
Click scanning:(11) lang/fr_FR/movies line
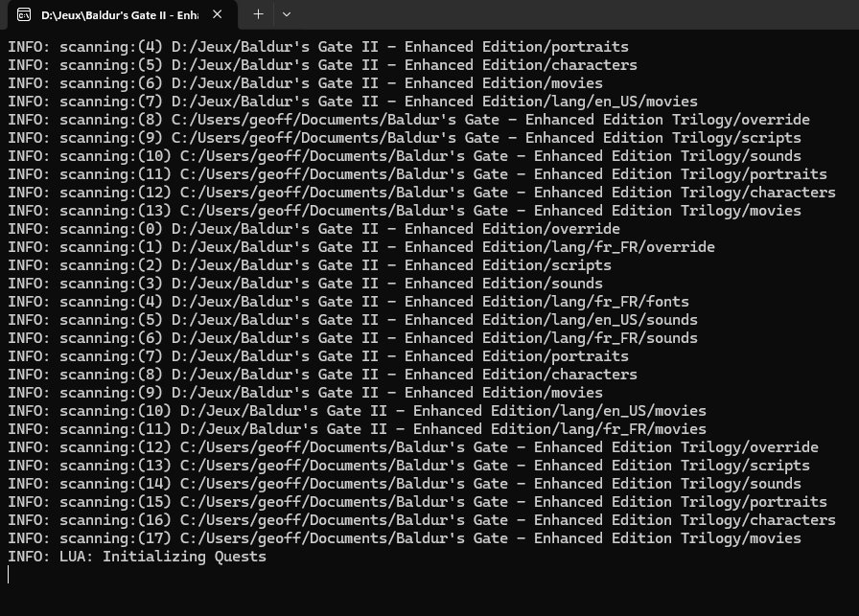pyautogui.click(x=358, y=429)
